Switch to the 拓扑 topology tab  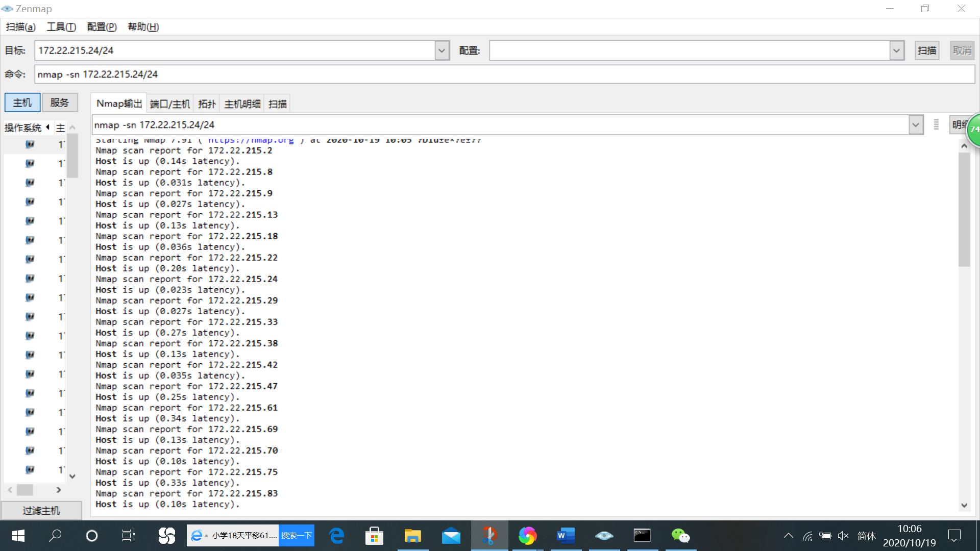coord(207,104)
